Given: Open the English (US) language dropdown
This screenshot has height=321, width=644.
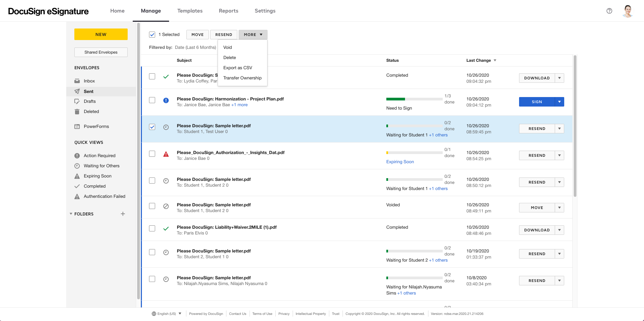Looking at the screenshot, I should pyautogui.click(x=167, y=314).
